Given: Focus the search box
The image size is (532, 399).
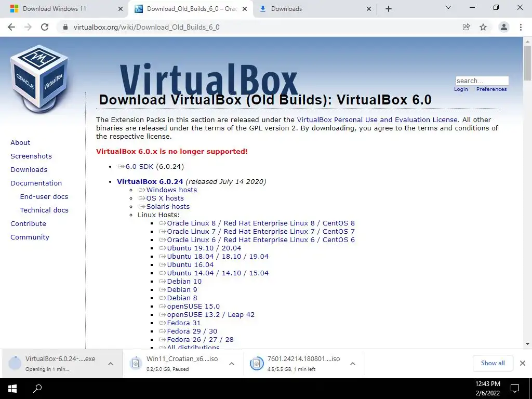Looking at the screenshot, I should click(x=482, y=81).
